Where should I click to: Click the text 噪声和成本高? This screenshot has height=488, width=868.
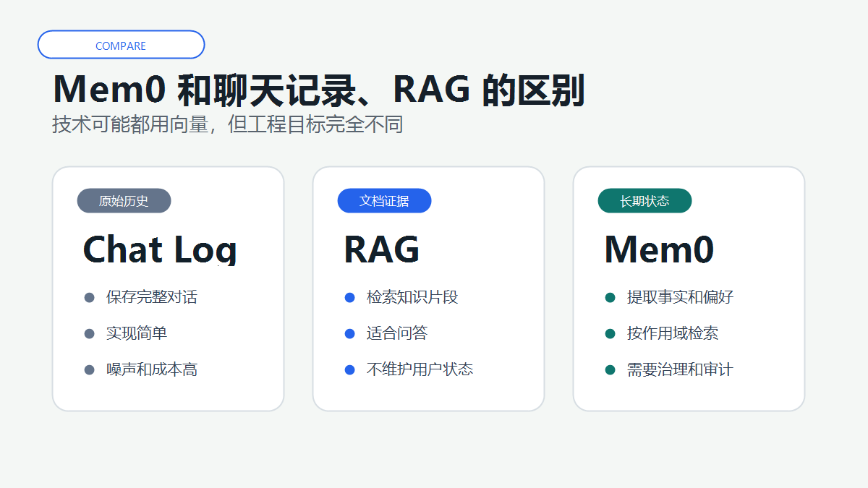click(152, 369)
